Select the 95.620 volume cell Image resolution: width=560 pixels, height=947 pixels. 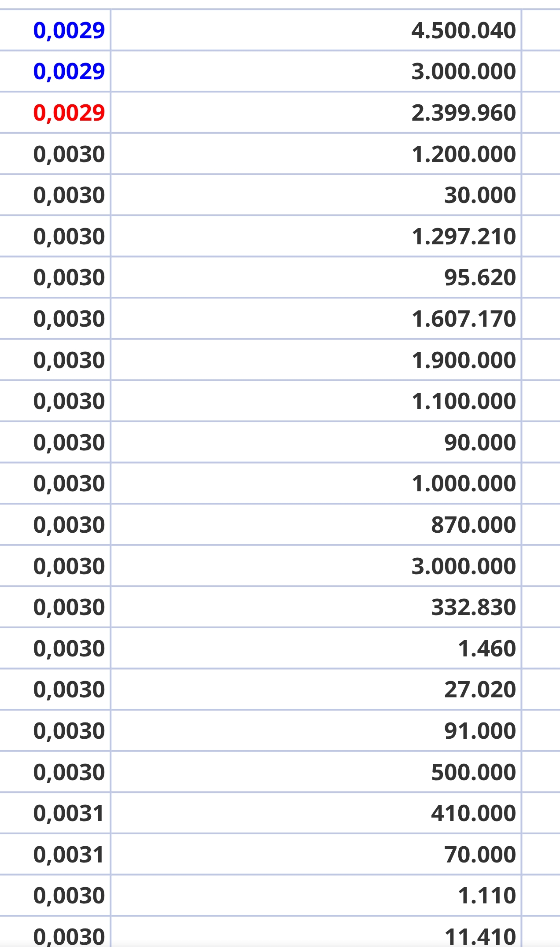point(316,277)
